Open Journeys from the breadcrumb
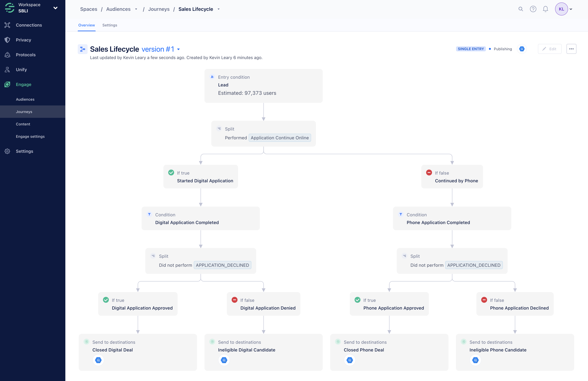The width and height of the screenshot is (588, 381). point(159,9)
